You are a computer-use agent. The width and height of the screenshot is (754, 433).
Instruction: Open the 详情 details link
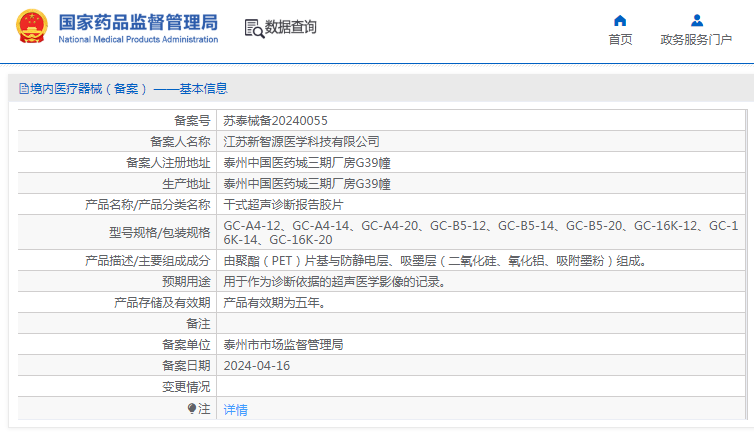pyautogui.click(x=236, y=410)
